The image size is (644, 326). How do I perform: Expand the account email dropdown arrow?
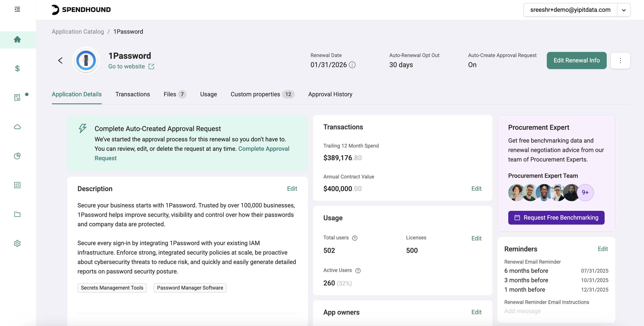point(623,10)
